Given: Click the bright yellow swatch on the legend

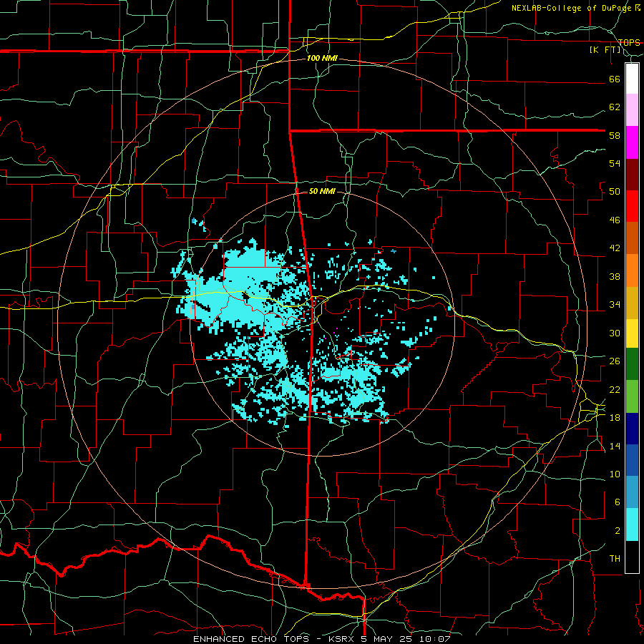Looking at the screenshot, I should click(x=632, y=333).
